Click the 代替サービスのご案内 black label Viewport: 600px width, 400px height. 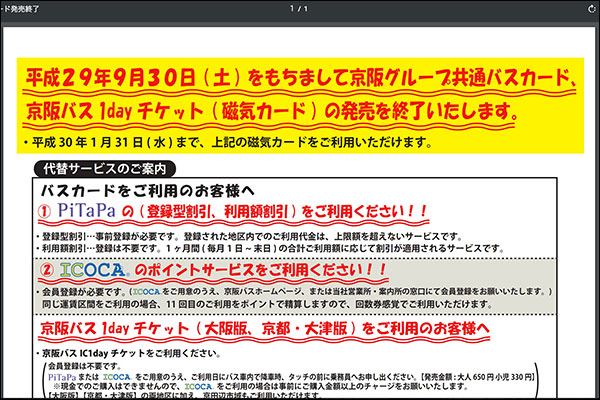[105, 169]
